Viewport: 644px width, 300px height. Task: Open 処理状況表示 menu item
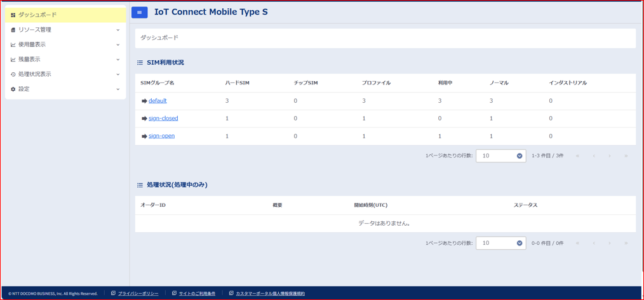pos(65,74)
